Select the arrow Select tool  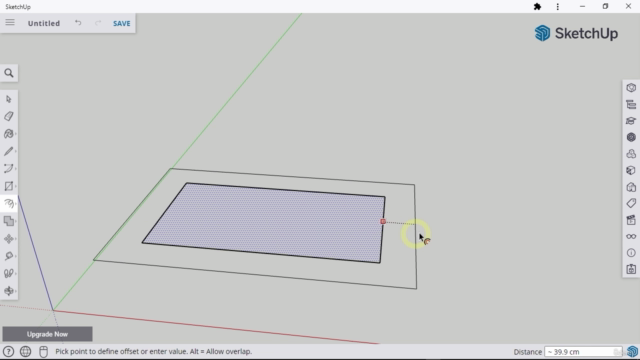9,99
